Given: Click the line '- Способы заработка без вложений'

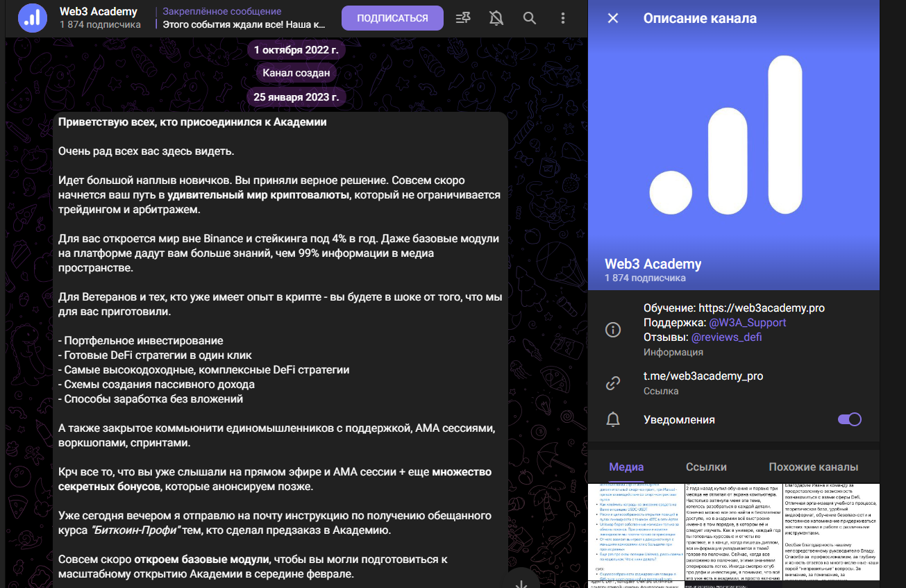Looking at the screenshot, I should [151, 399].
